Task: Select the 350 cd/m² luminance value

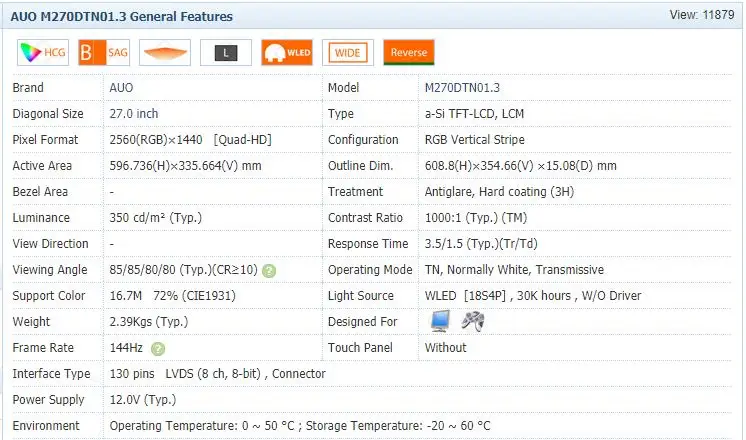Action: (x=156, y=218)
